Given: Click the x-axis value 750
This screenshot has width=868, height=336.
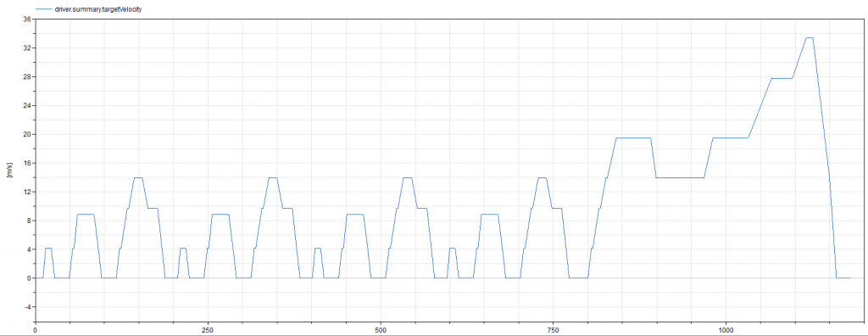Looking at the screenshot, I should [x=553, y=329].
